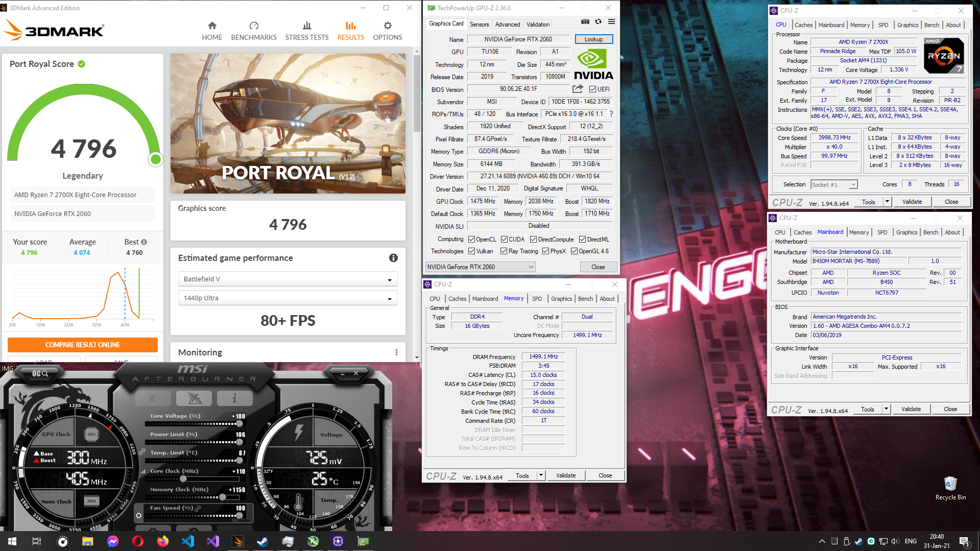980x551 pixels.
Task: Click the Lookup button in GPU-Z
Action: coord(593,39)
